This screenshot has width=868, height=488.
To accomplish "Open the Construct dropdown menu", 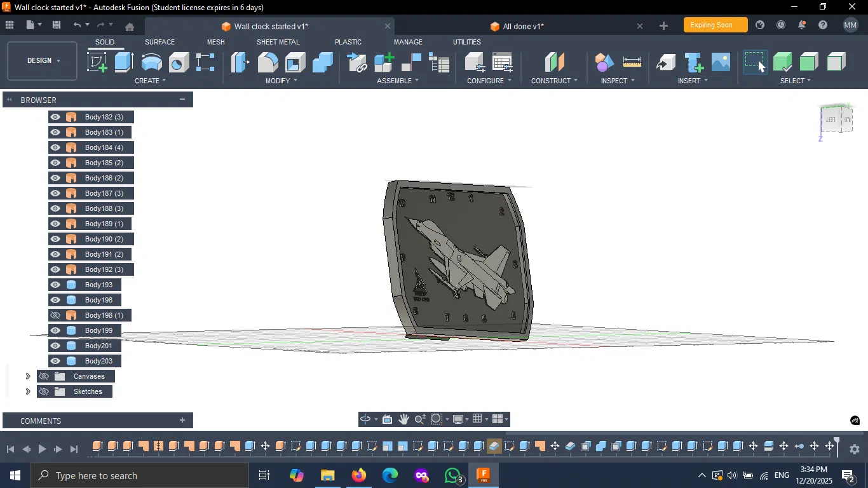I will click(x=554, y=81).
